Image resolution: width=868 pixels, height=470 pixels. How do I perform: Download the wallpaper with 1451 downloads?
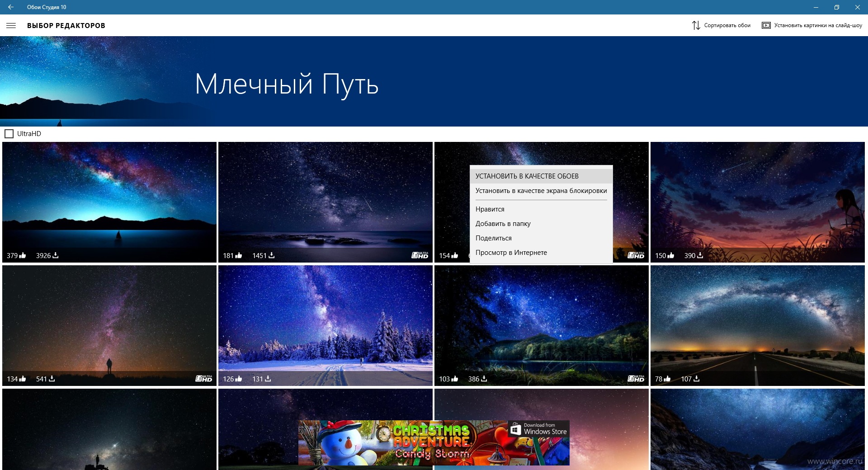271,255
